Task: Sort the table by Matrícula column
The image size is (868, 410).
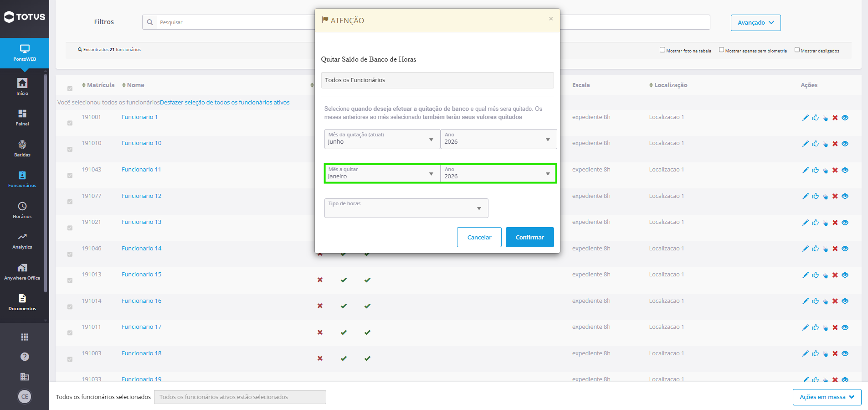Action: click(x=98, y=85)
